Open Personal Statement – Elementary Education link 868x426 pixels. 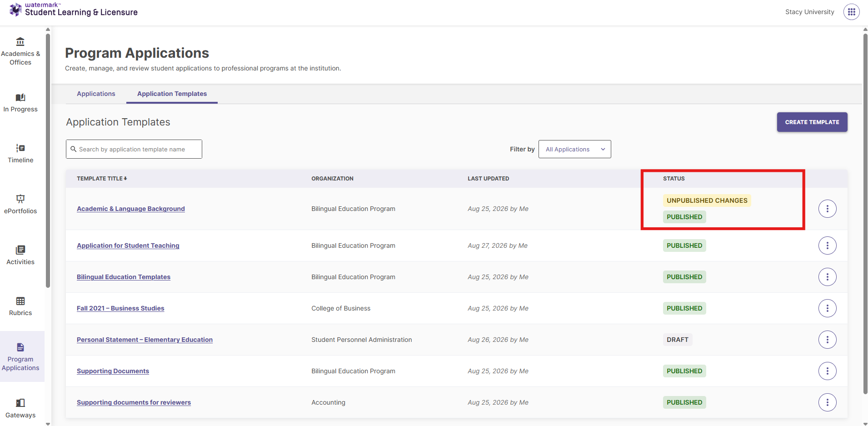(x=145, y=340)
